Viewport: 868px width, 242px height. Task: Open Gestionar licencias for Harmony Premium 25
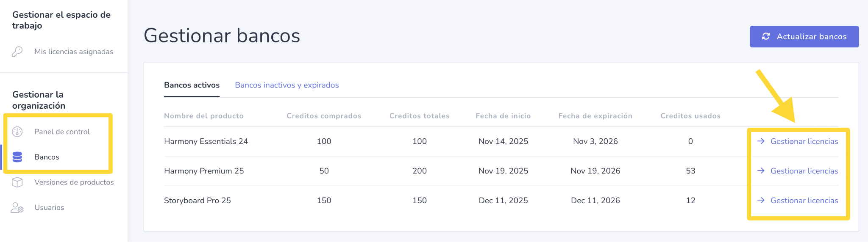point(797,171)
